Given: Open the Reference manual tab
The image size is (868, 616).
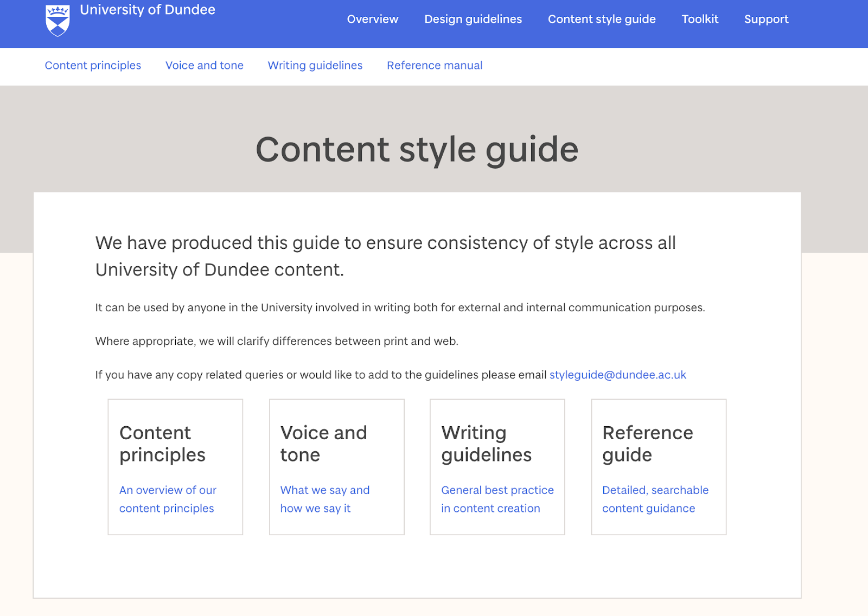Looking at the screenshot, I should click(434, 65).
